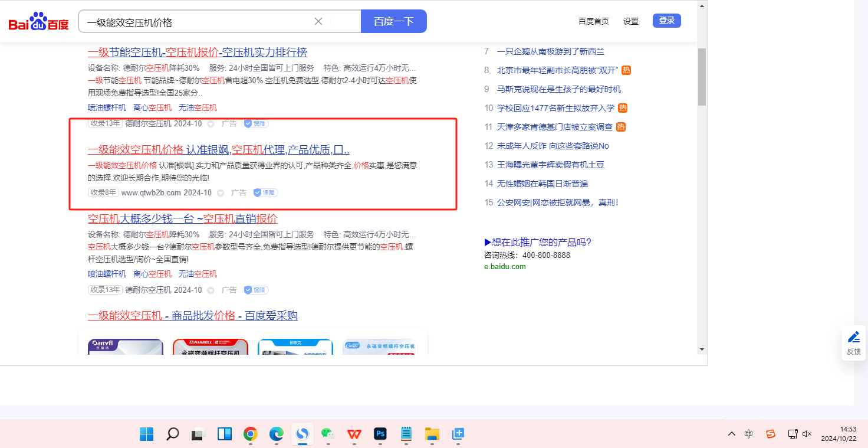Click the blue 登录 login button
Viewport: 868px width, 448px height.
point(666,21)
